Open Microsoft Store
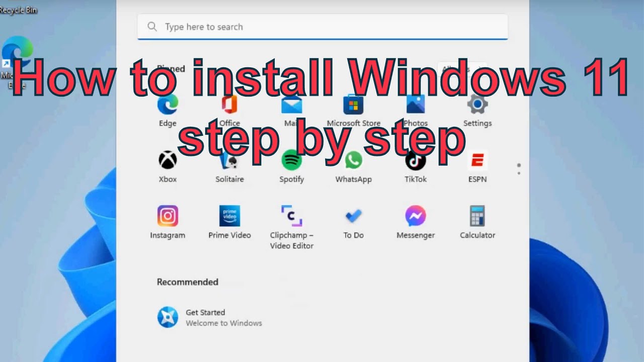Screen dimensions: 644x362 [353, 111]
